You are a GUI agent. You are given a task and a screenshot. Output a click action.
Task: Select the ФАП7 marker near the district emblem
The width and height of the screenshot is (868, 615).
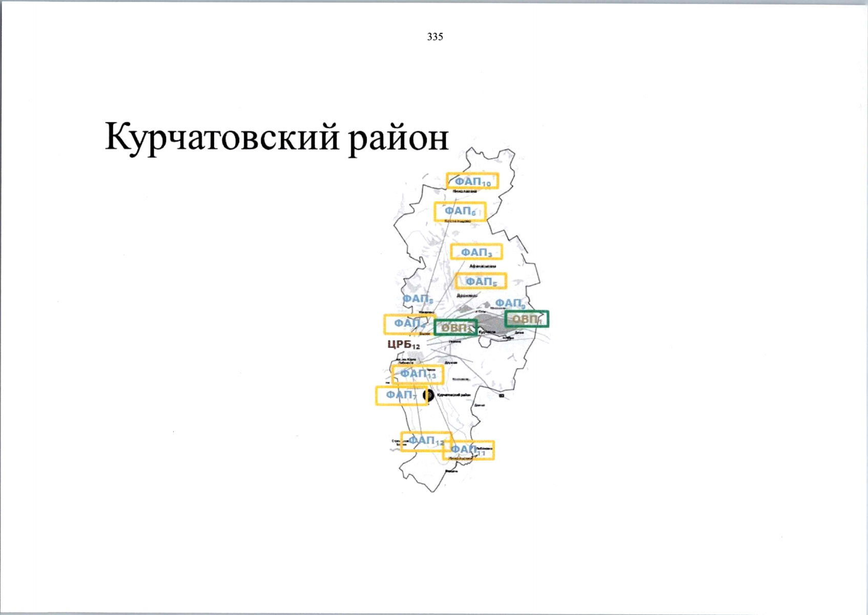click(402, 396)
